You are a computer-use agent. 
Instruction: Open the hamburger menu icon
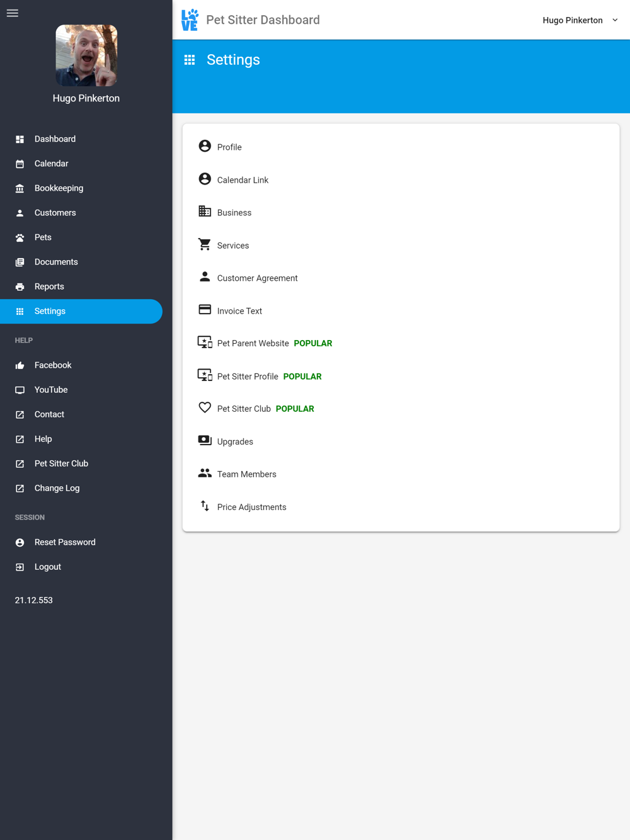[x=13, y=13]
